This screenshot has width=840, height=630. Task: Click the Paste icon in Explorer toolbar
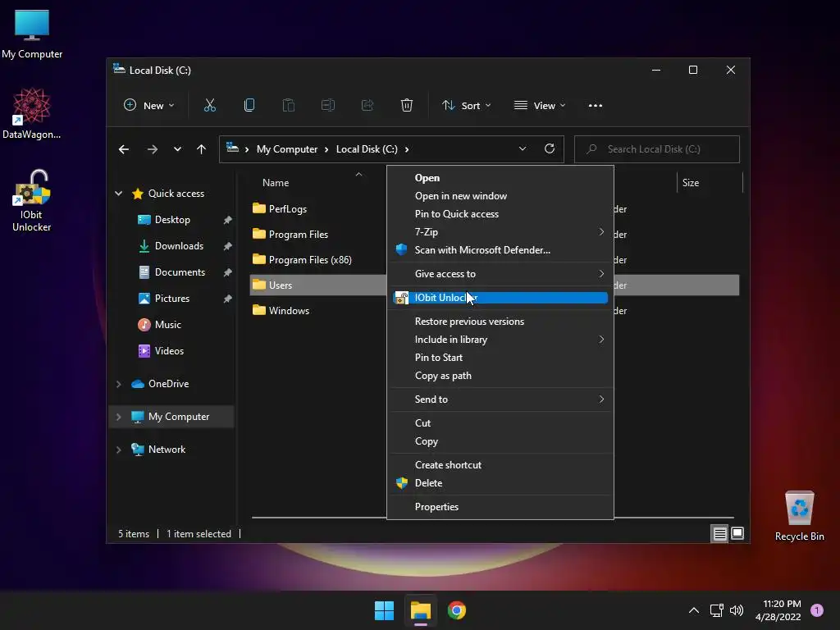click(x=288, y=106)
